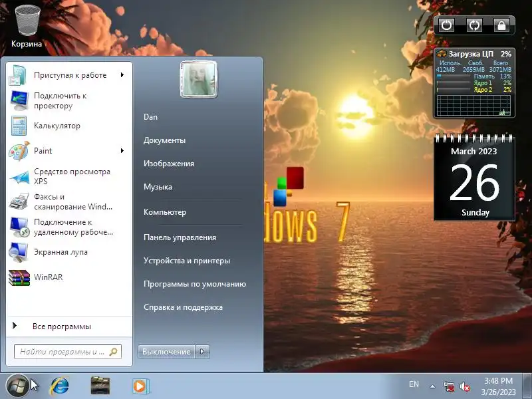Expand Все программы list
This screenshot has width=532, height=399.
pyautogui.click(x=69, y=327)
